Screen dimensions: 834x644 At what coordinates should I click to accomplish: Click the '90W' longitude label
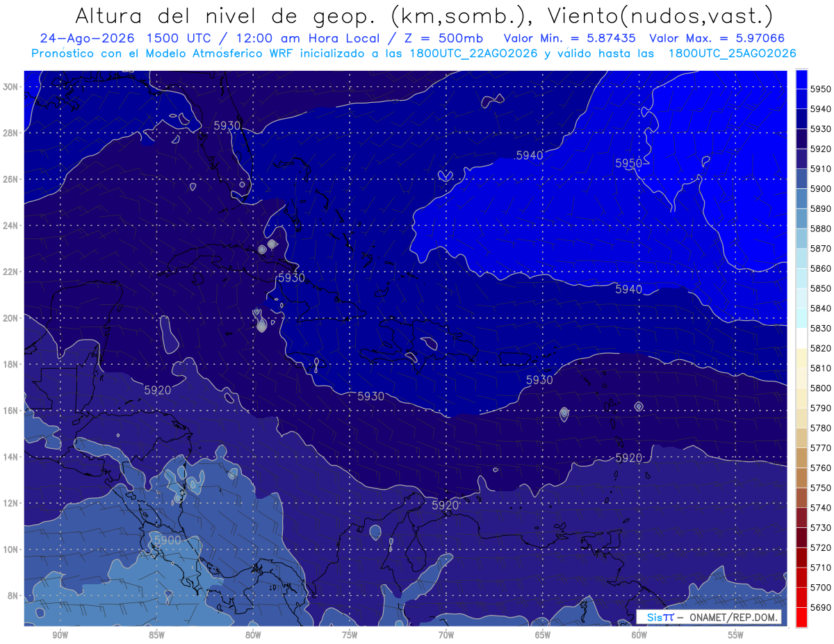pos(60,635)
